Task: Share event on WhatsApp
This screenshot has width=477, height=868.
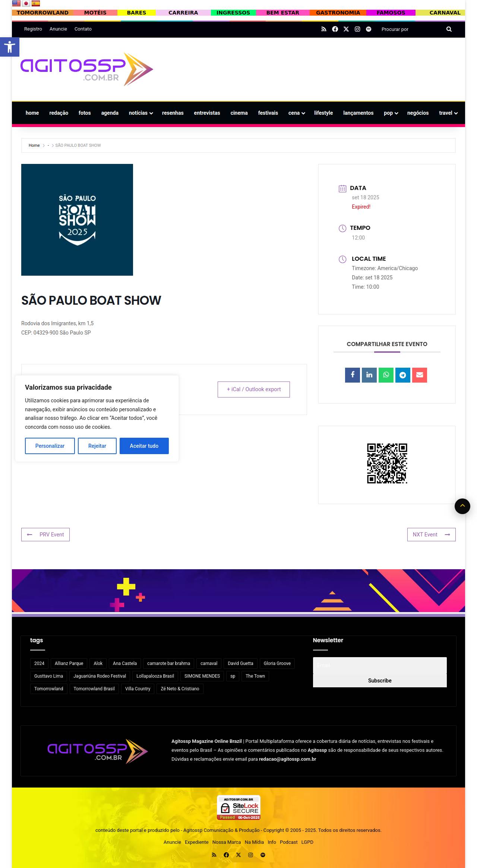Action: pyautogui.click(x=386, y=375)
